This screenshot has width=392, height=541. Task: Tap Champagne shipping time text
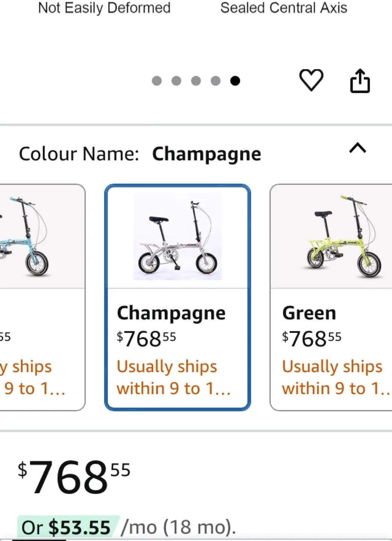pos(173,377)
